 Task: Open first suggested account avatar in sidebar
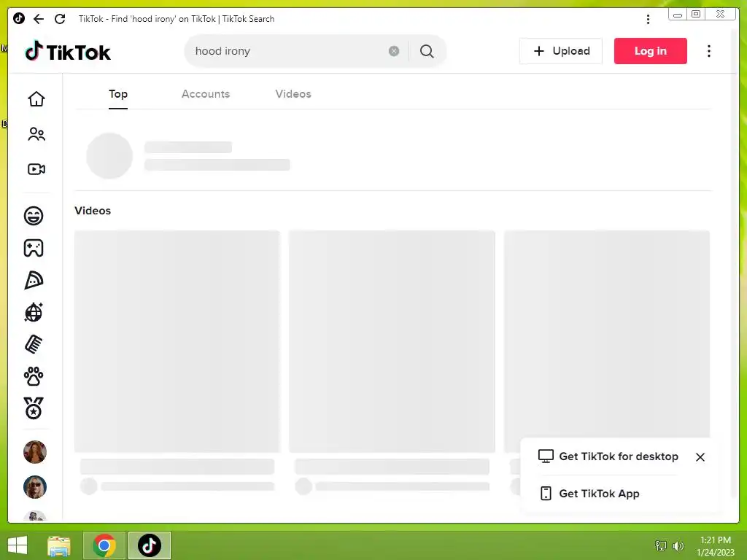[35, 452]
